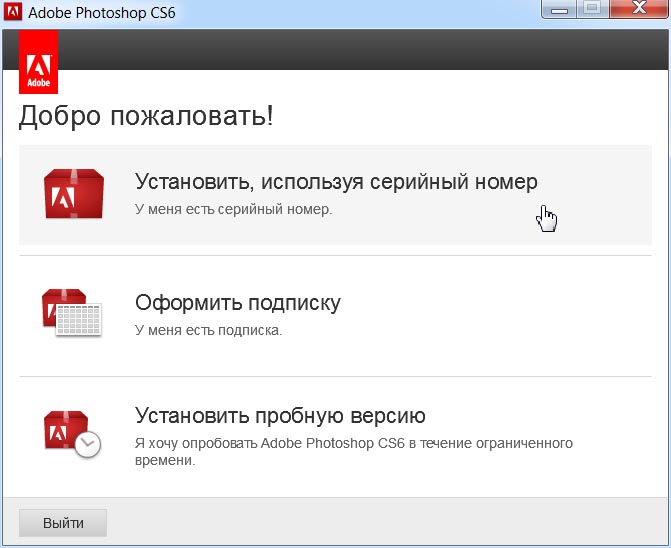Click the Adobe box with calendar subscription icon

(72, 313)
